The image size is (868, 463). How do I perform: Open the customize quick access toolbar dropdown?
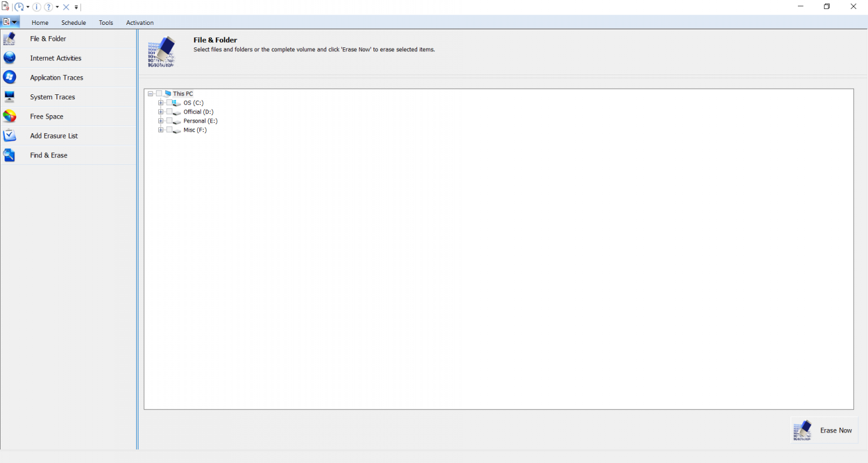point(76,7)
